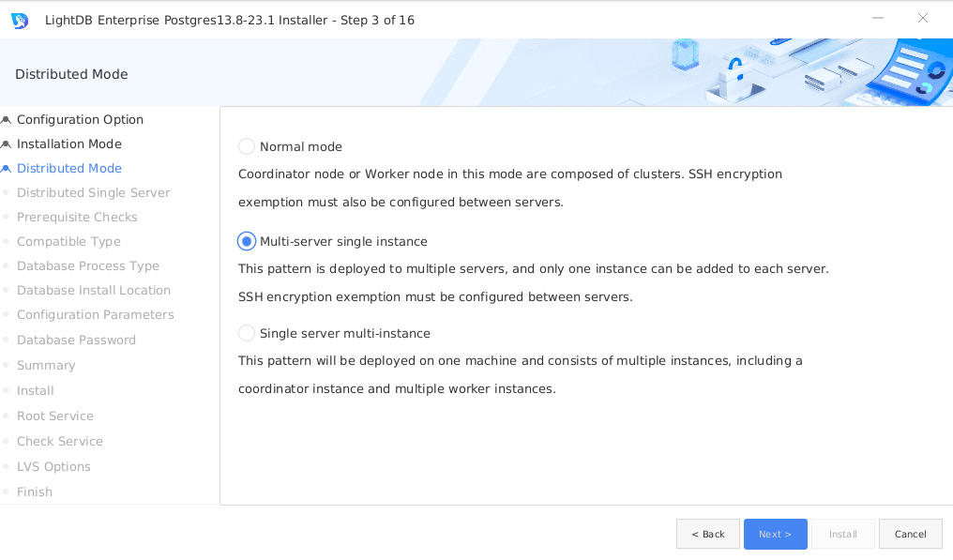Proceed with the Next button
This screenshot has width=953, height=560.
click(x=775, y=534)
